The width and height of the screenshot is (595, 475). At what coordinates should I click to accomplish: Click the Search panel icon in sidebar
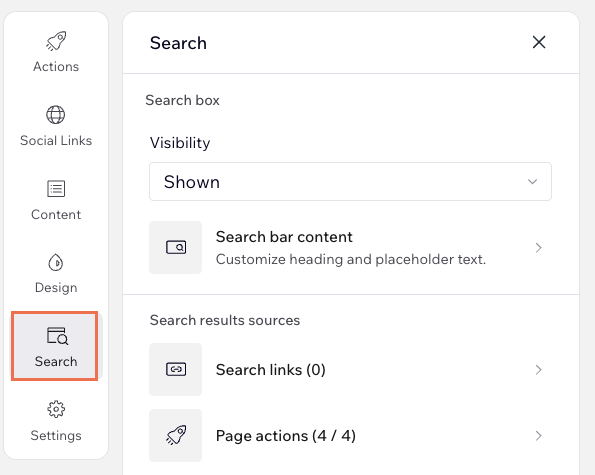click(57, 336)
